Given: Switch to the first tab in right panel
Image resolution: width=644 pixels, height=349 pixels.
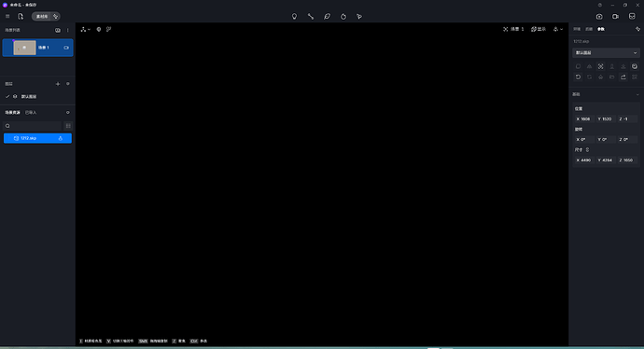Looking at the screenshot, I should [x=577, y=29].
